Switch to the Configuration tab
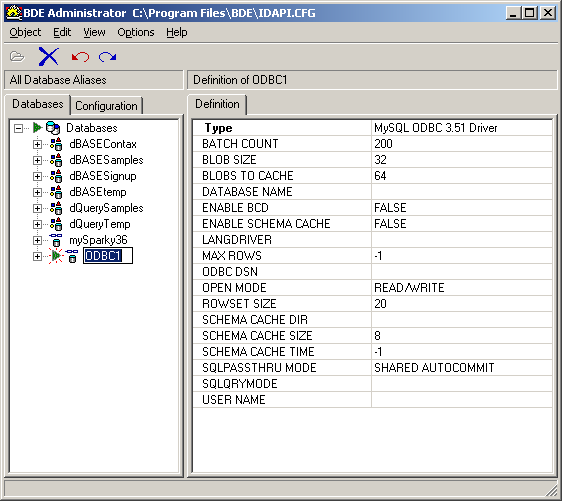Viewport: 562px width, 501px height. [106, 106]
